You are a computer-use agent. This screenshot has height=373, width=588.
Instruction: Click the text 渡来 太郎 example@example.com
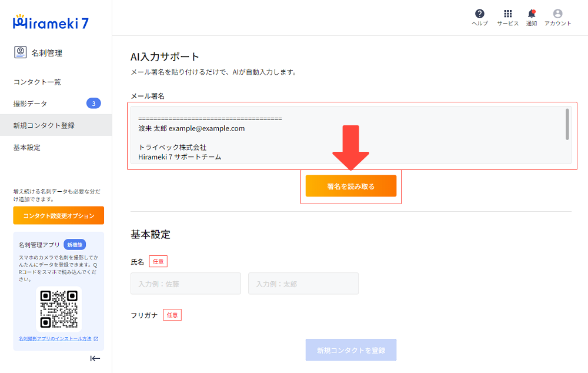point(191,128)
